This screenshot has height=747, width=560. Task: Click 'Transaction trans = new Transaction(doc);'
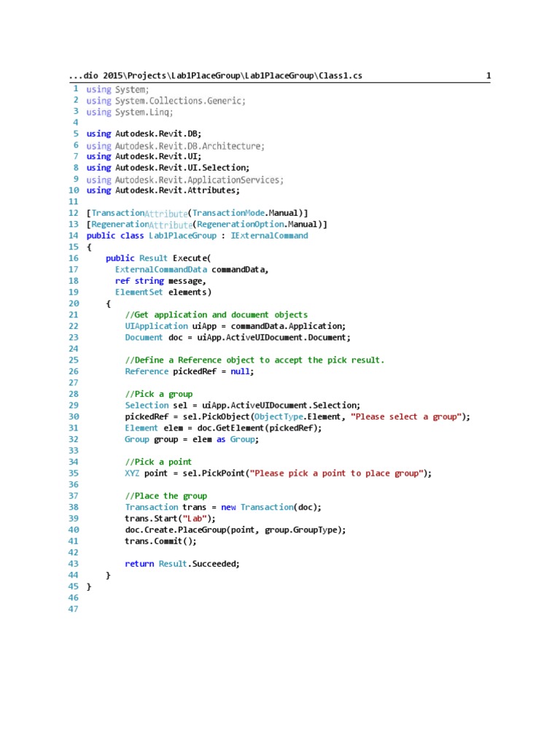coord(223,508)
